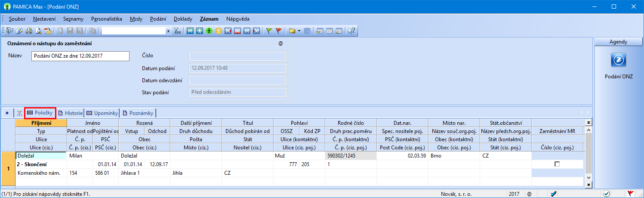Click the Datum podání field
Viewport: 644px width, 198px height.
(x=238, y=68)
